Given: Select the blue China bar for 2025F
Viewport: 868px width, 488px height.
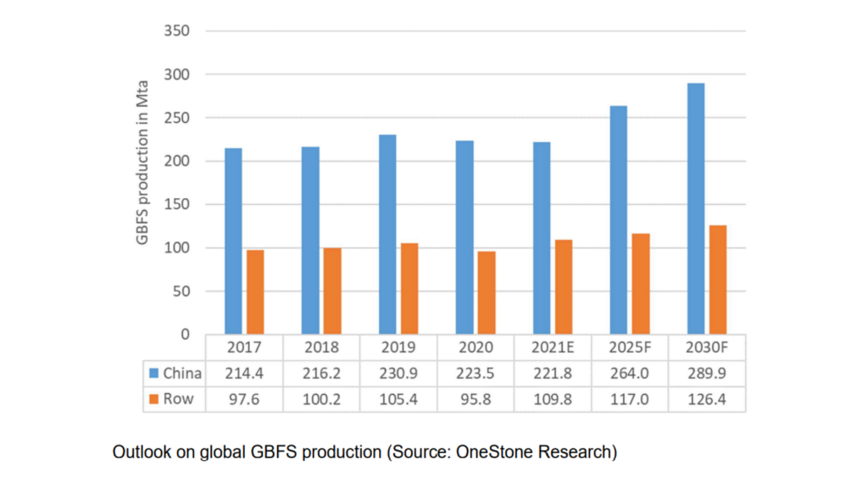Looking at the screenshot, I should (619, 220).
